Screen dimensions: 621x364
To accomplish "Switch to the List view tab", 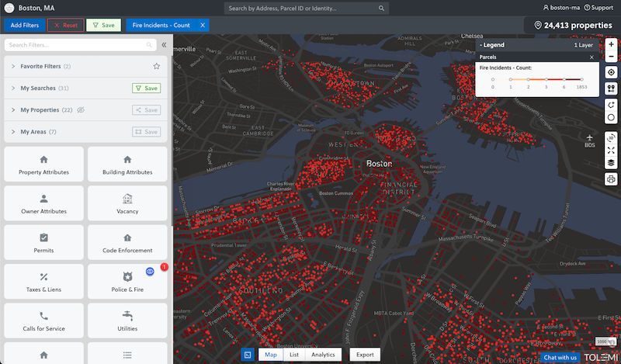I will click(x=294, y=355).
